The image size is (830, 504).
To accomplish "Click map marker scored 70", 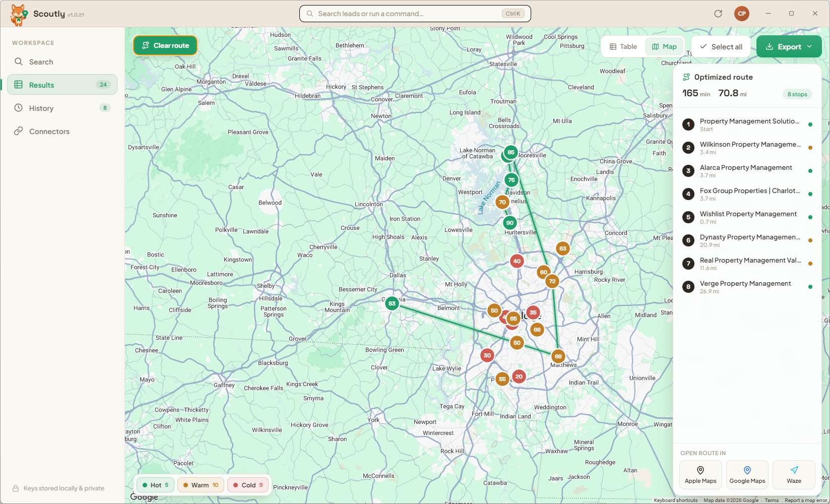I will click(502, 202).
